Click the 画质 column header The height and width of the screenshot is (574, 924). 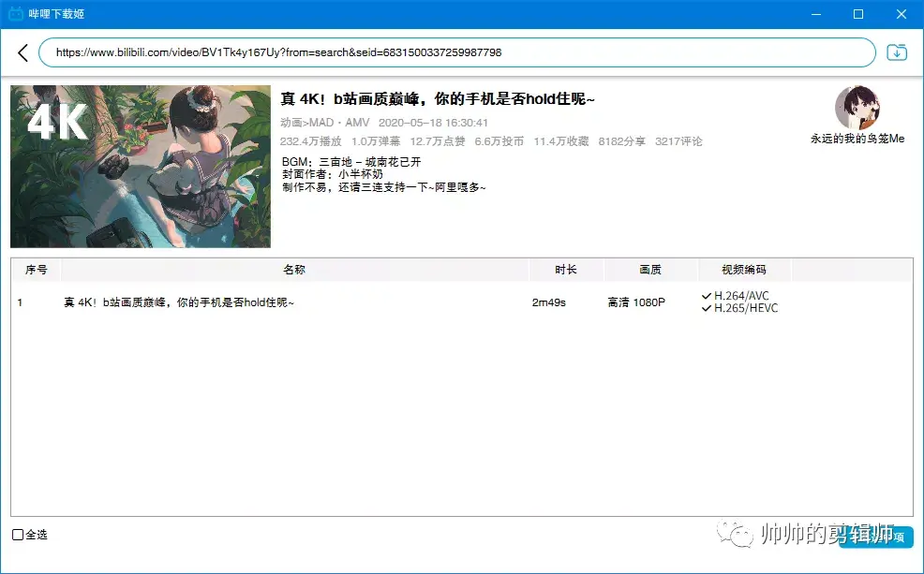click(x=650, y=270)
